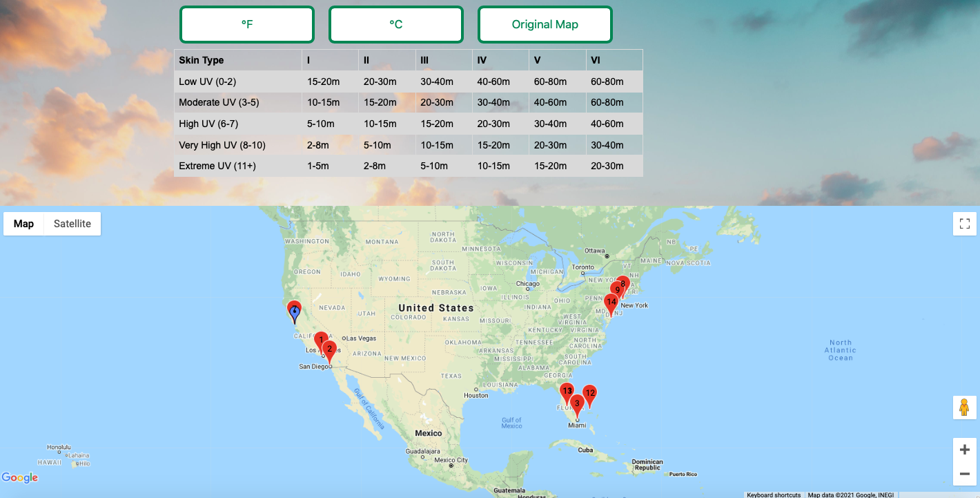This screenshot has height=498, width=980.
Task: Open the Google logo link on map
Action: pos(20,477)
